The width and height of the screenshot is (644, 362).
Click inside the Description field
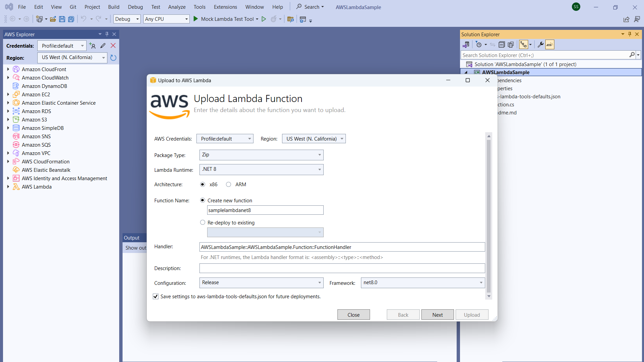pos(342,268)
